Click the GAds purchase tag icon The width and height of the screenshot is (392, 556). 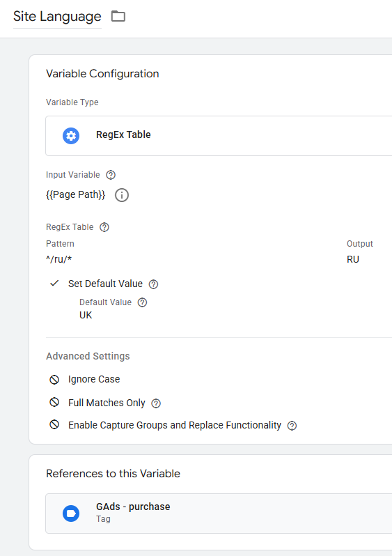[71, 513]
